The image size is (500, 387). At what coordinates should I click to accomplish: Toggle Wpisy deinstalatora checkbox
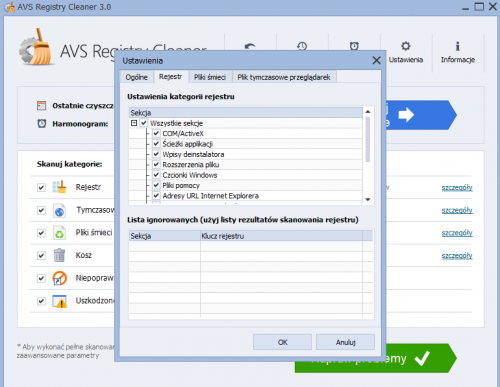(x=156, y=154)
